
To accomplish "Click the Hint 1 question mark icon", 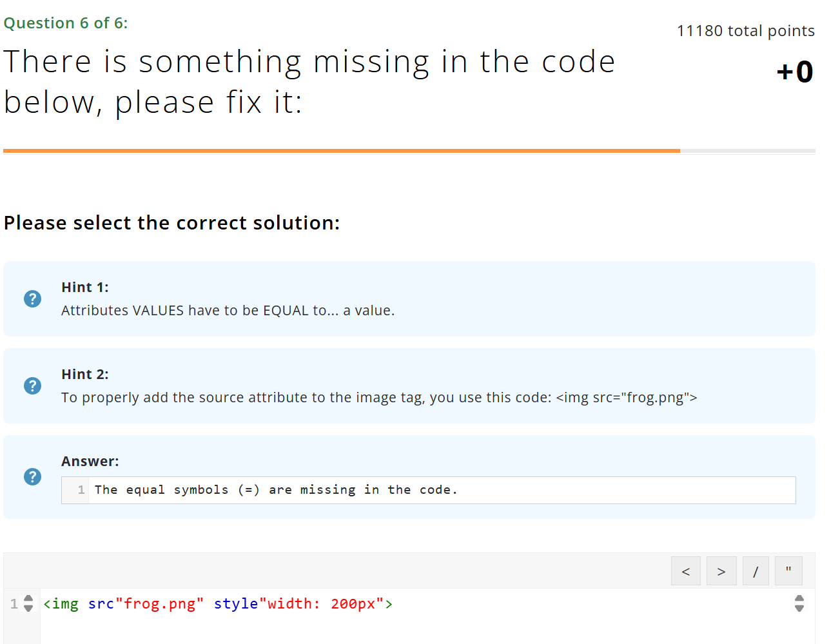I will point(32,298).
